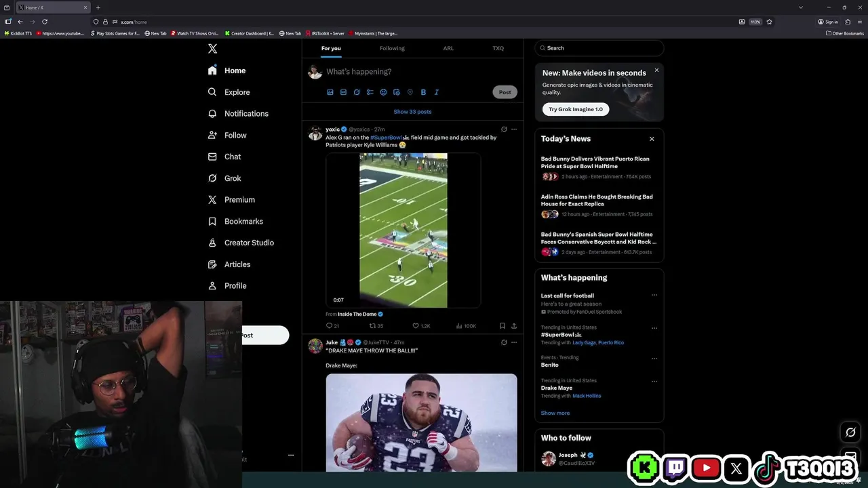This screenshot has width=868, height=488.
Task: Tag a location in the post
Action: pos(410,92)
